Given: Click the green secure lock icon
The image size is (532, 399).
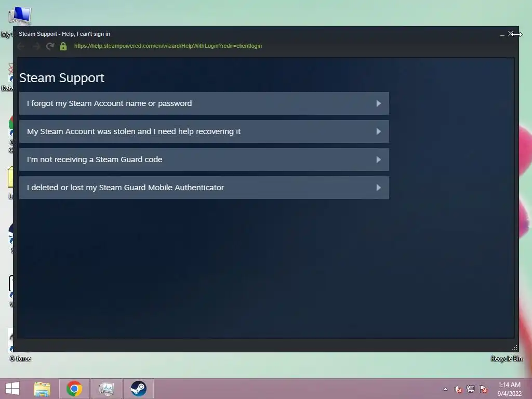Looking at the screenshot, I should click(63, 46).
